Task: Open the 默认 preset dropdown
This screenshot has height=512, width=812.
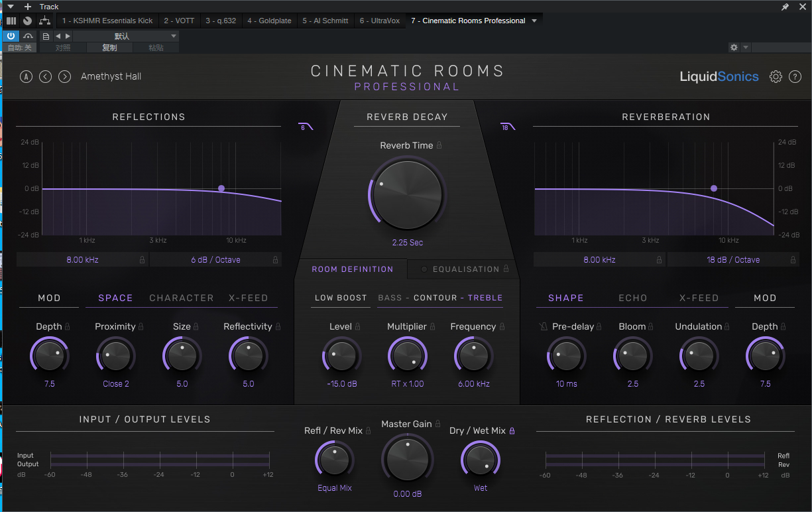Action: [x=126, y=36]
